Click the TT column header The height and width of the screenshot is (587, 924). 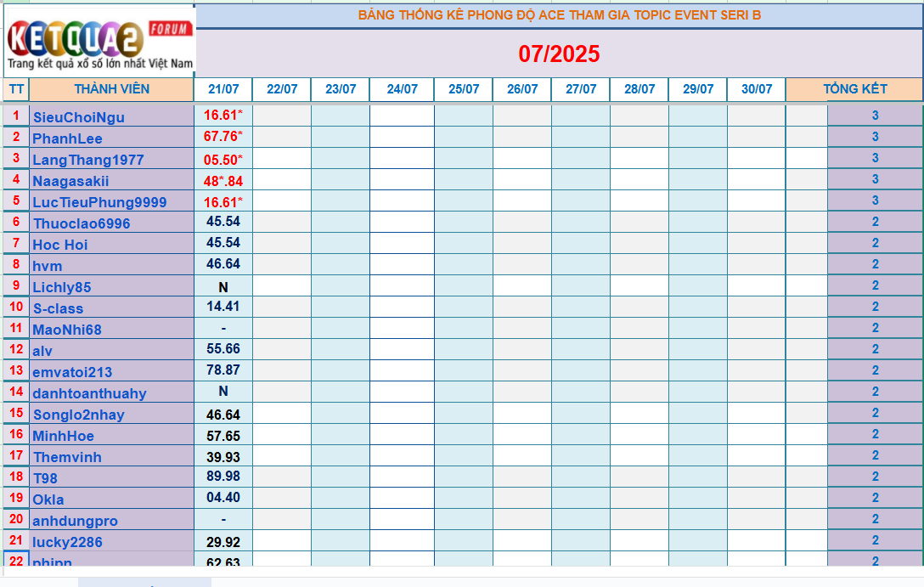[x=16, y=89]
